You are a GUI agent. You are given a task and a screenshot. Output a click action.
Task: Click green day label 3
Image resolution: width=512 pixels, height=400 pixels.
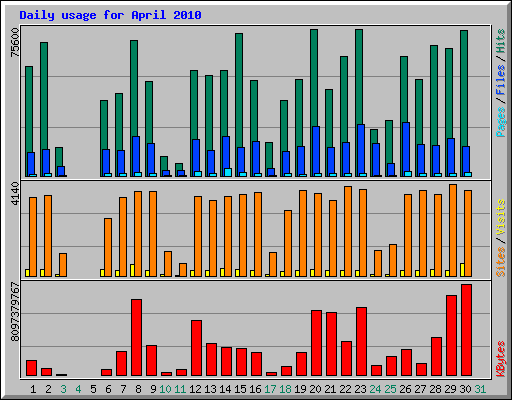[63, 389]
